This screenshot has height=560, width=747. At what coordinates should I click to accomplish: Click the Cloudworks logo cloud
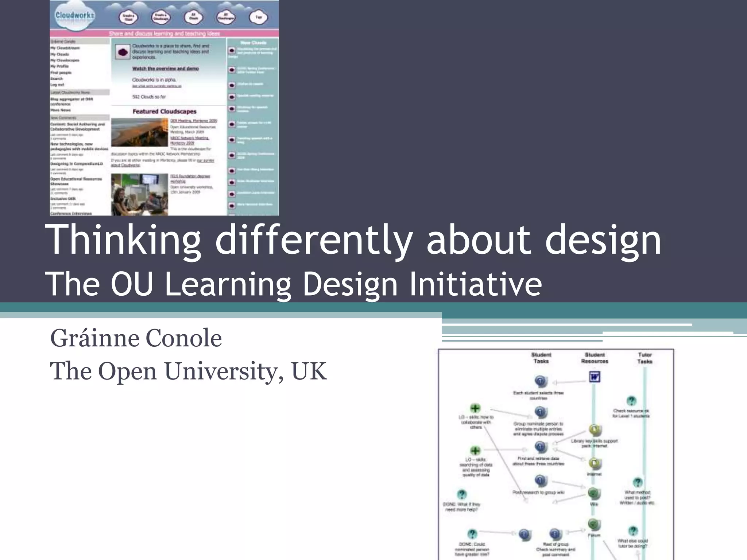75,16
